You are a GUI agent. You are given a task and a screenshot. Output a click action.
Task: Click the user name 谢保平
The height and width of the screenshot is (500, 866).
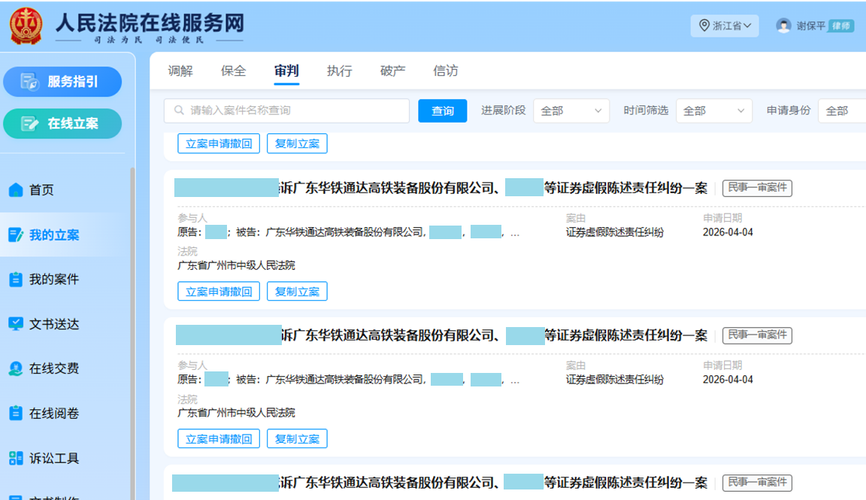point(811,26)
